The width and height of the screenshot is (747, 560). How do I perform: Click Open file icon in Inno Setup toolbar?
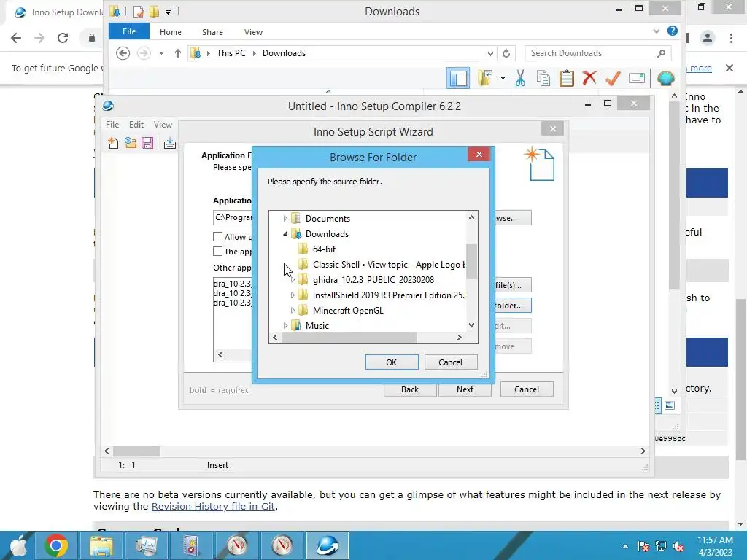(x=130, y=143)
